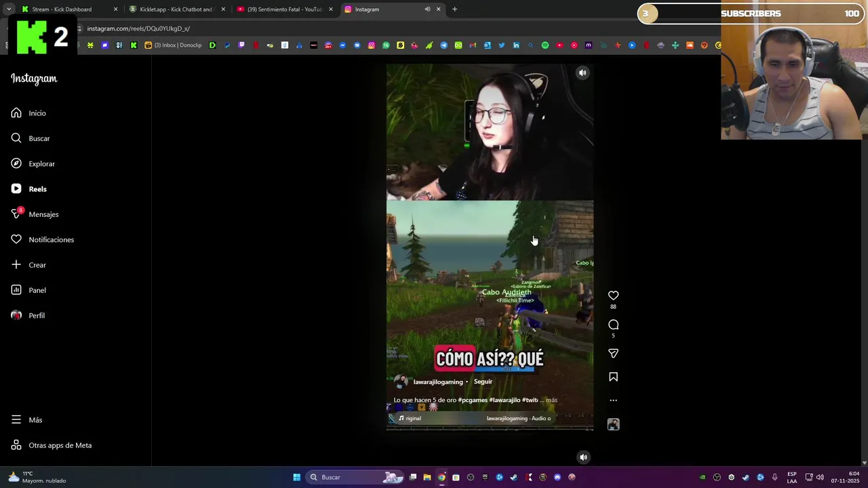Viewport: 868px width, 488px height.
Task: Open the volume control in system tray
Action: click(820, 477)
